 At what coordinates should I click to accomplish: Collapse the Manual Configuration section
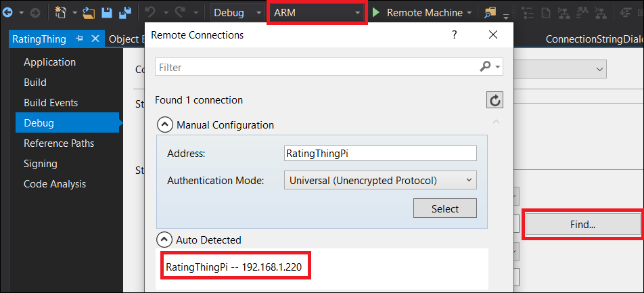[164, 125]
